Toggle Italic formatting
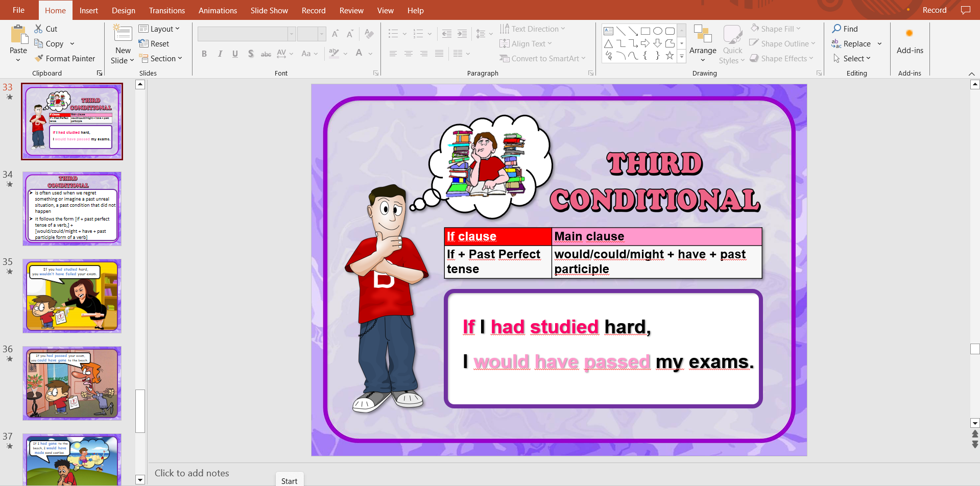Screen dimensions: 980x486 click(x=220, y=54)
